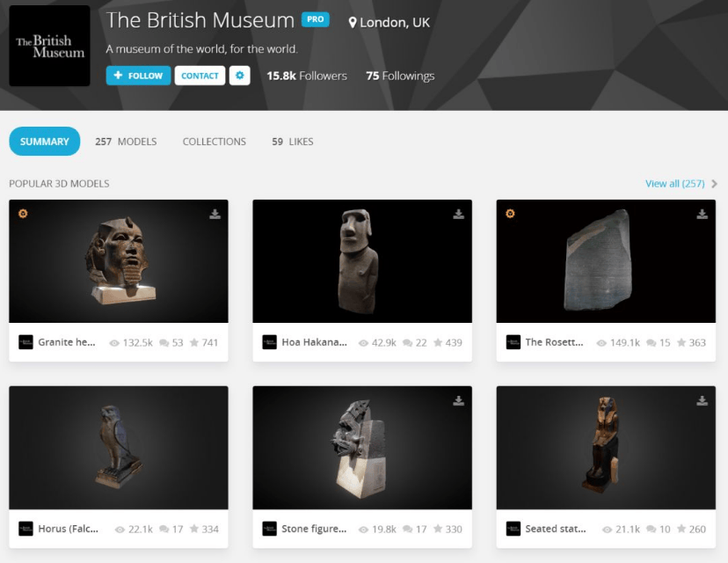Click the chevron arrow next to View all
This screenshot has height=563, width=728.
(x=714, y=184)
